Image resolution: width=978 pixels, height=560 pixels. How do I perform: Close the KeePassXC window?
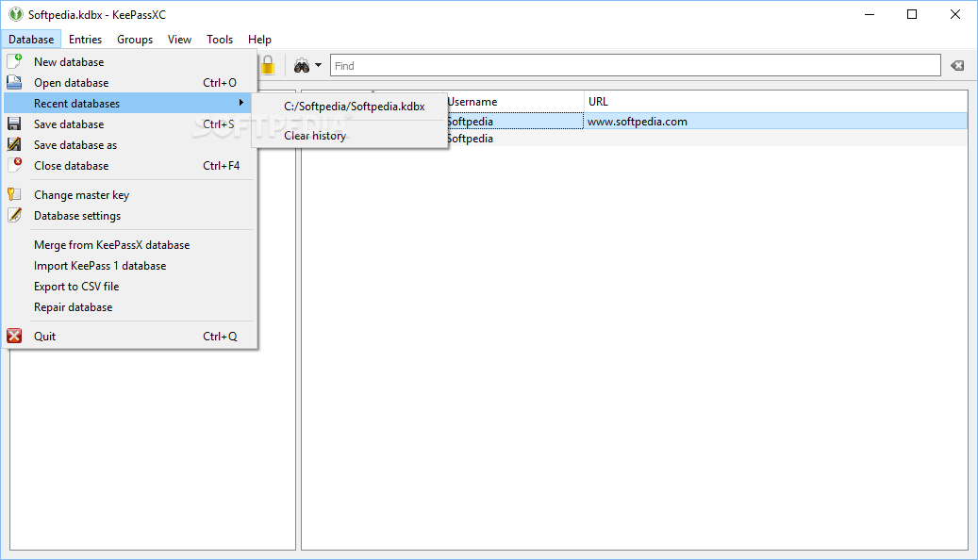(955, 14)
